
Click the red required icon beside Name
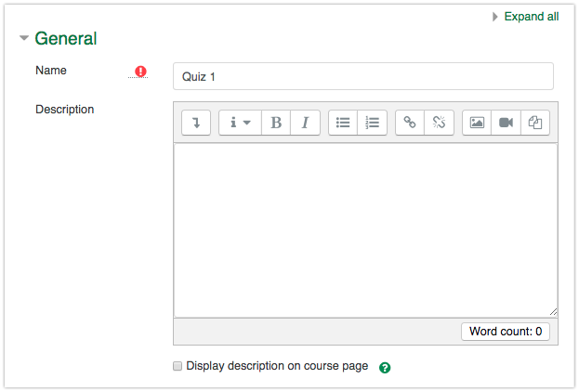point(140,71)
